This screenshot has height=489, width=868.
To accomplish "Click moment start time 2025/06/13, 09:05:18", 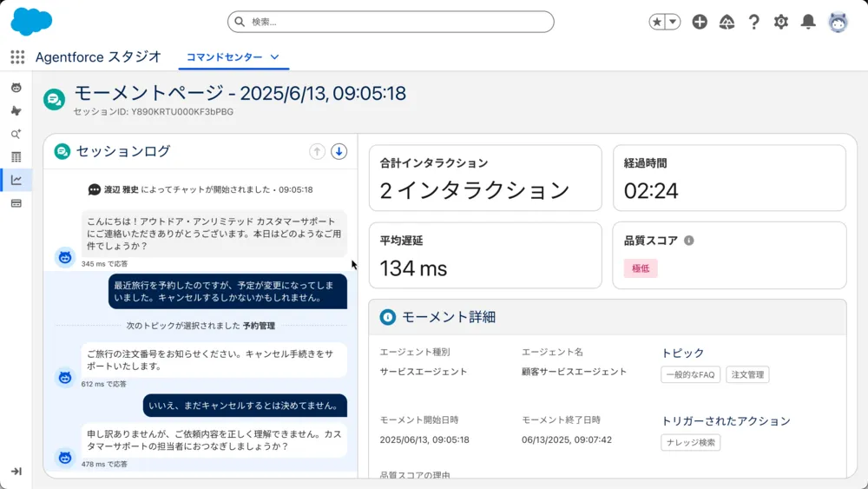I will [x=424, y=439].
